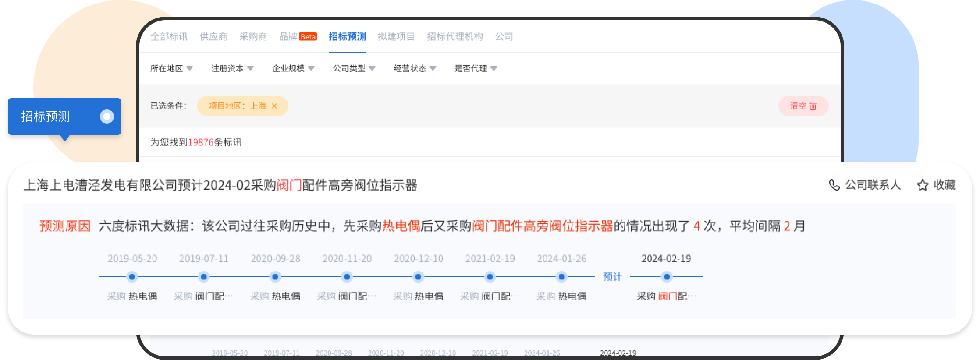
Task: Click 采购 热电偶 under 2019-05-20
Action: tap(132, 296)
